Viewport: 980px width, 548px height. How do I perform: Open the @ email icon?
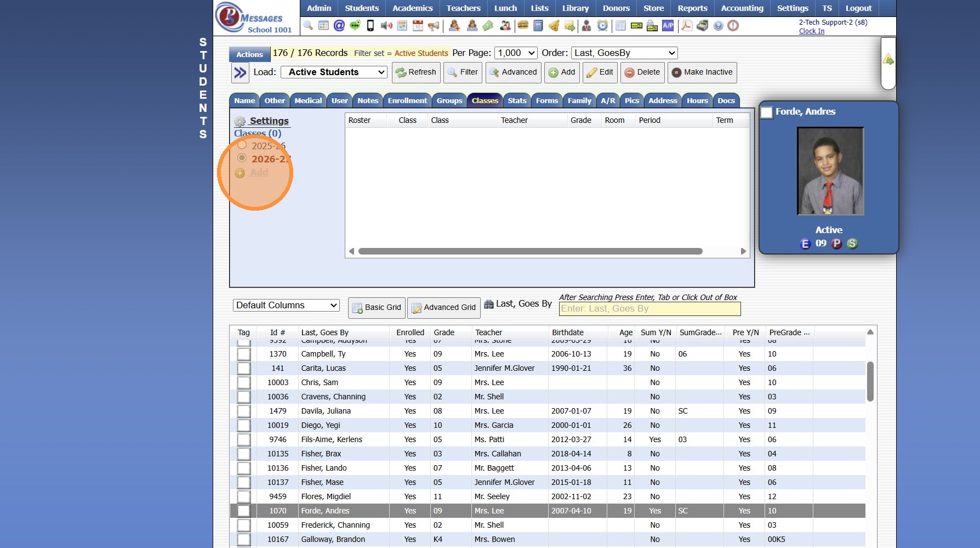(x=339, y=26)
